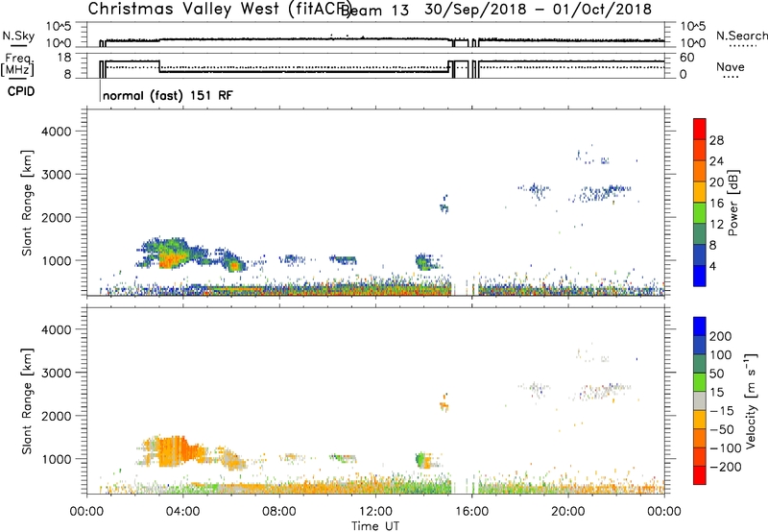Click the "16:00" time axis label
This screenshot has width=768, height=532.
pos(472,512)
